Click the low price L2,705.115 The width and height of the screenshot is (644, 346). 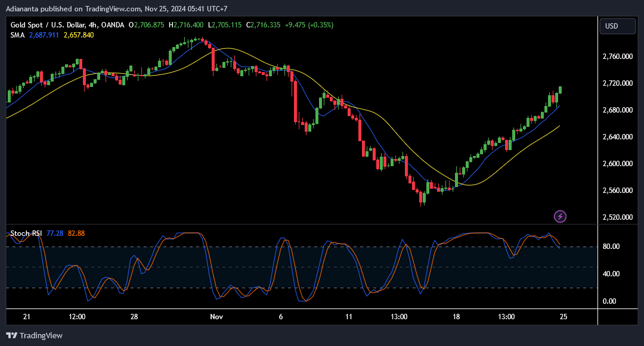coord(225,25)
